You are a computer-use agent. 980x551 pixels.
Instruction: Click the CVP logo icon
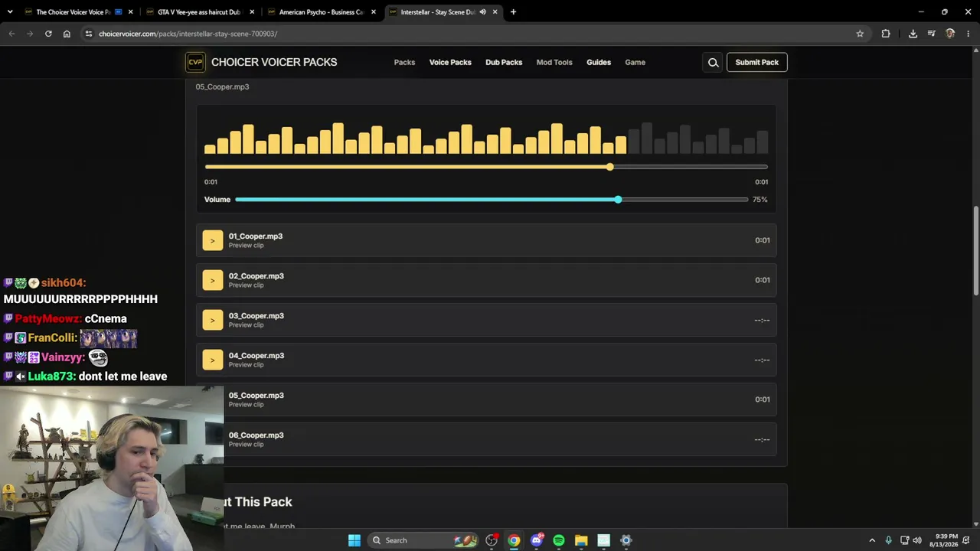pyautogui.click(x=195, y=63)
